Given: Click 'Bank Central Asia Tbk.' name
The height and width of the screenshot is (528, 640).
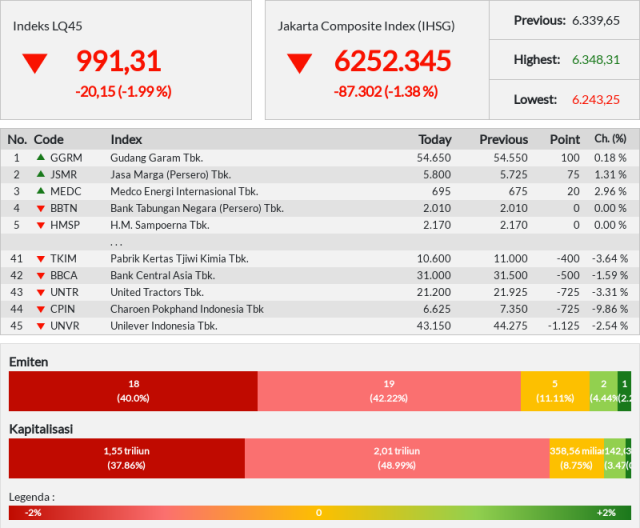Looking at the screenshot, I should tap(162, 275).
